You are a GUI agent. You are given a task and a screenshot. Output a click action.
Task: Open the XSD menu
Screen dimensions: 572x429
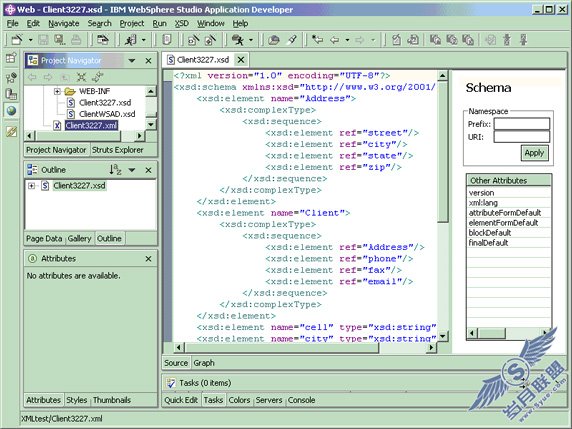(x=181, y=23)
